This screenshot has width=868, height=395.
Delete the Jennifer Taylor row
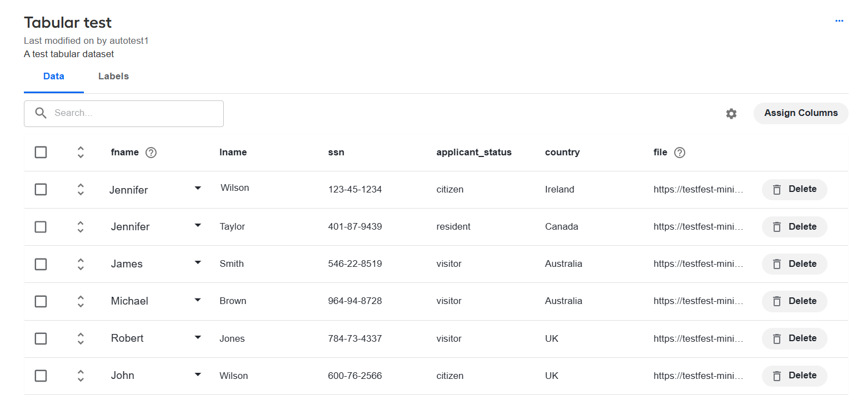pyautogui.click(x=794, y=227)
